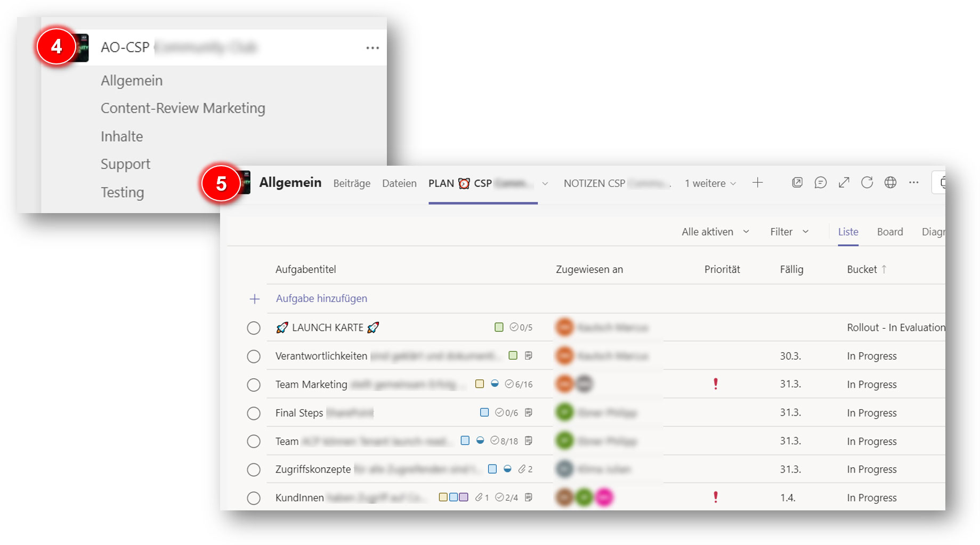Open the Support channel
This screenshot has height=545, width=980.
tap(125, 164)
